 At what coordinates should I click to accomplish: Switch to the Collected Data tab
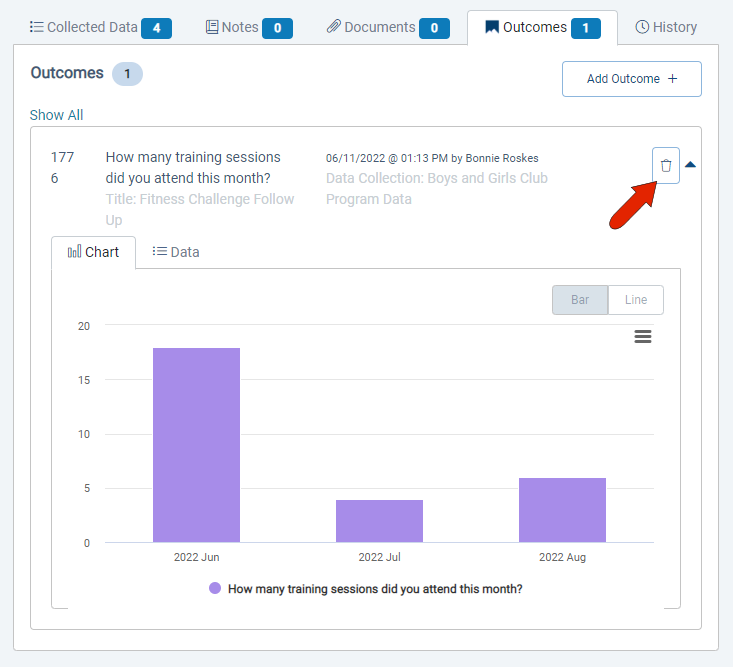101,27
